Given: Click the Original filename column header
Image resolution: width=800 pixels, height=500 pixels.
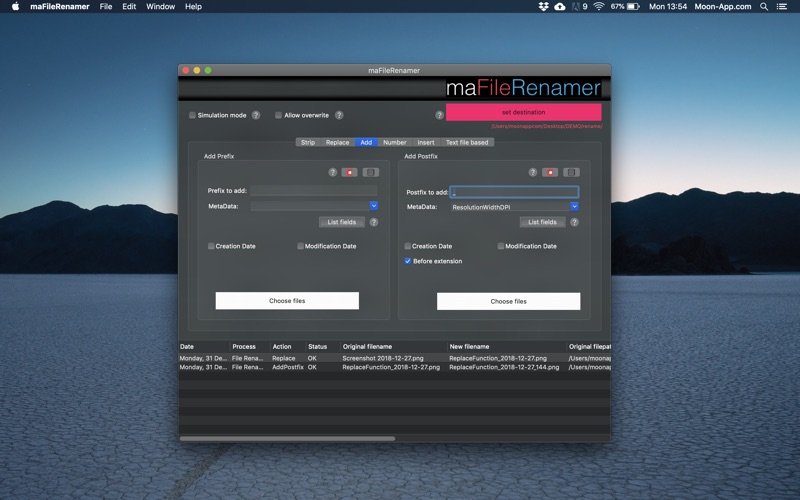Looking at the screenshot, I should pyautogui.click(x=394, y=346).
